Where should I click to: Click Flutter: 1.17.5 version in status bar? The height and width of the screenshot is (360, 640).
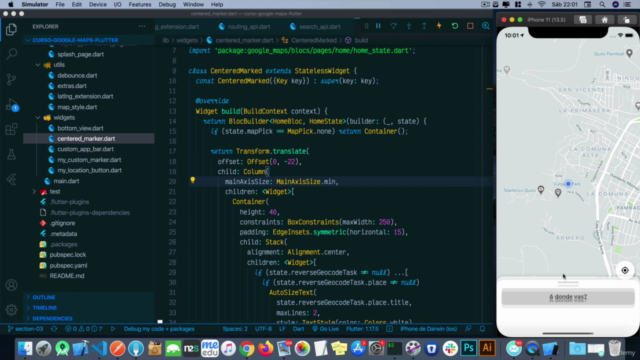pos(362,329)
